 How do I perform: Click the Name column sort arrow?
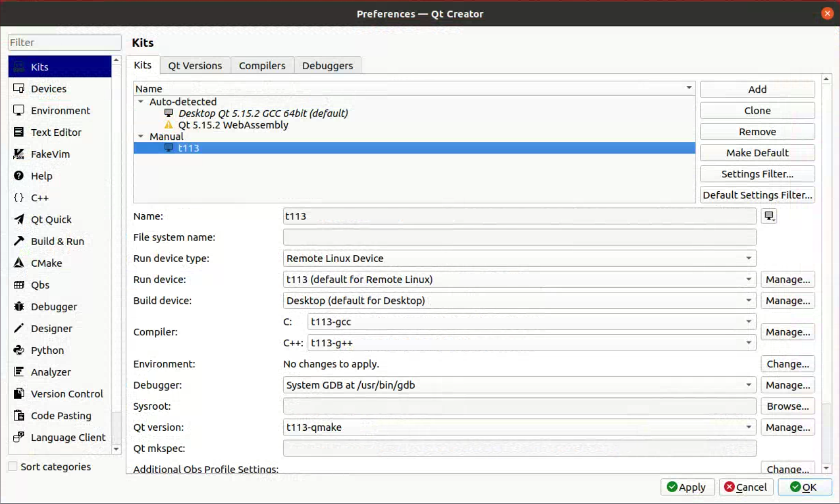tap(689, 88)
